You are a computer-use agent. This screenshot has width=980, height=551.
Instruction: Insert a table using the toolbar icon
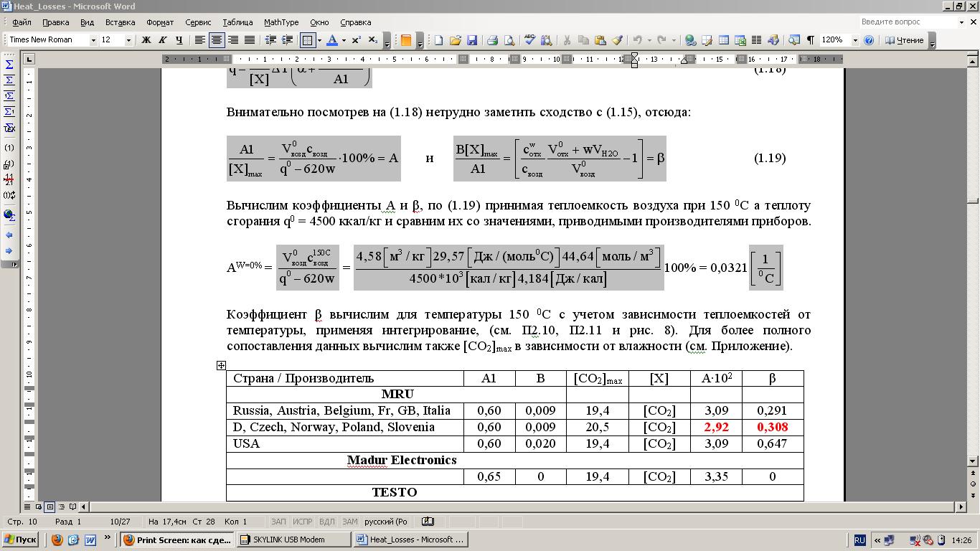pos(724,40)
